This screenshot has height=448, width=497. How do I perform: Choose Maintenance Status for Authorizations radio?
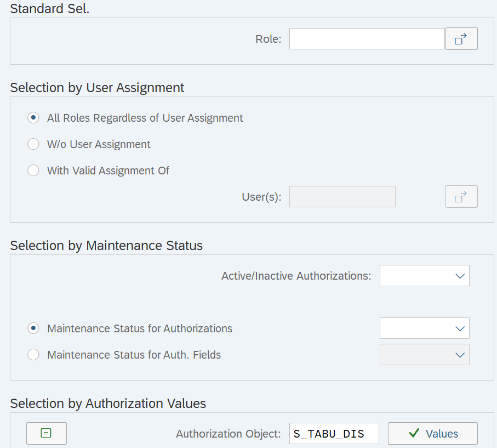tap(33, 328)
